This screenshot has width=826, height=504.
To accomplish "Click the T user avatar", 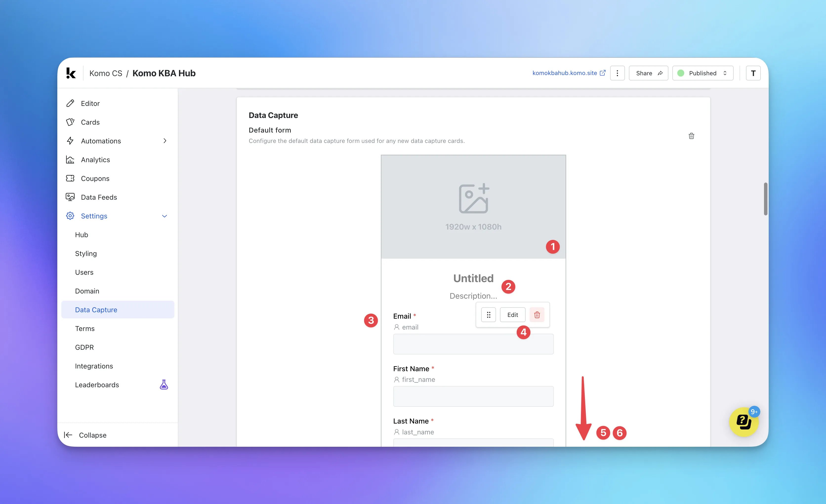I will [753, 73].
